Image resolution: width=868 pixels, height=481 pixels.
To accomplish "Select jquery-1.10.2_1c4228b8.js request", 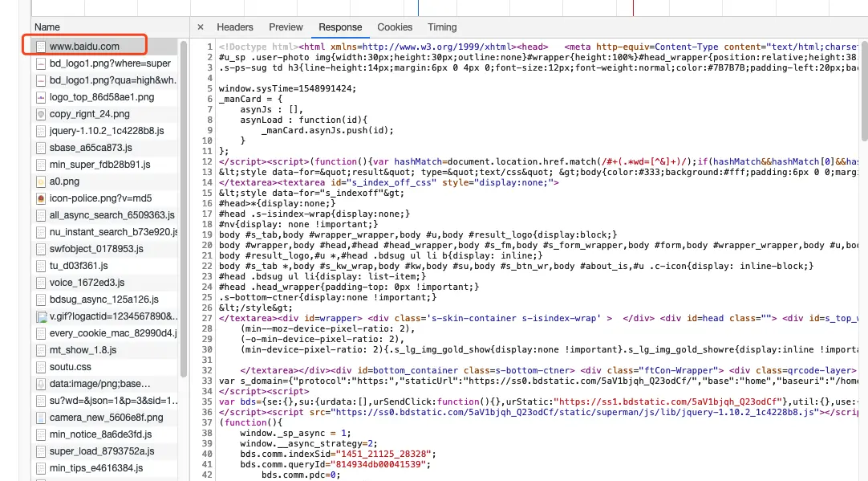I will [x=104, y=131].
